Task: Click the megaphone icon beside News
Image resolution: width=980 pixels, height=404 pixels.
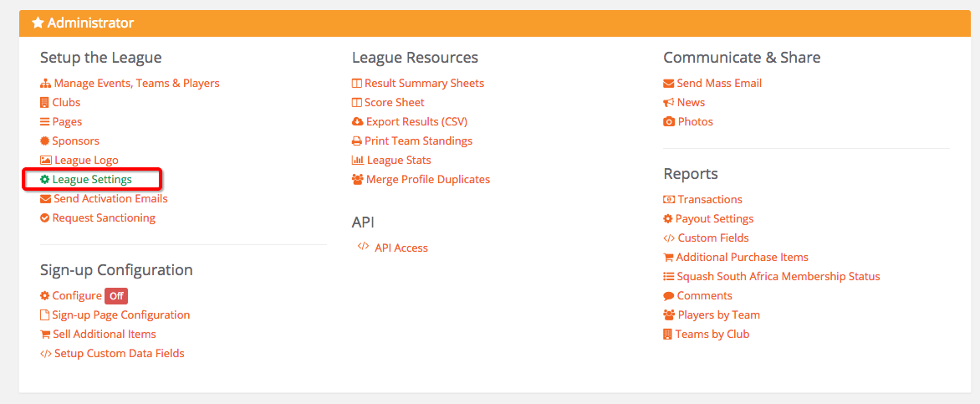Action: click(669, 103)
